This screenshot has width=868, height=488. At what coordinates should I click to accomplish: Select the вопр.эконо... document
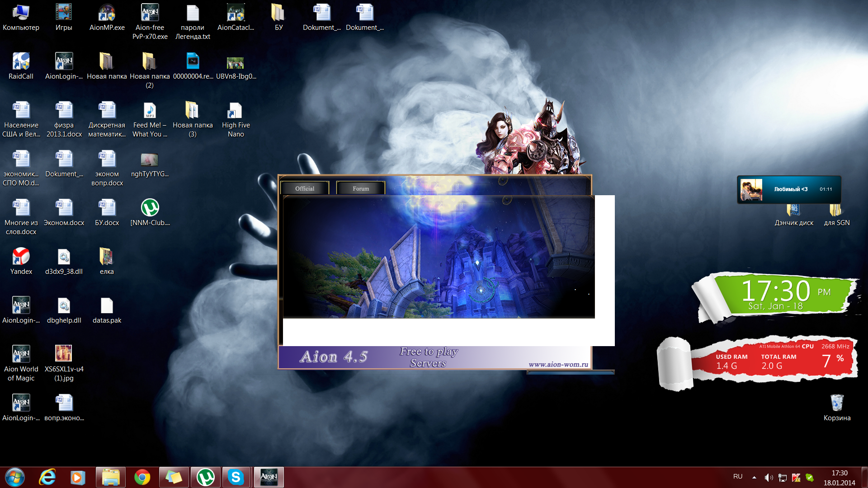(x=64, y=408)
